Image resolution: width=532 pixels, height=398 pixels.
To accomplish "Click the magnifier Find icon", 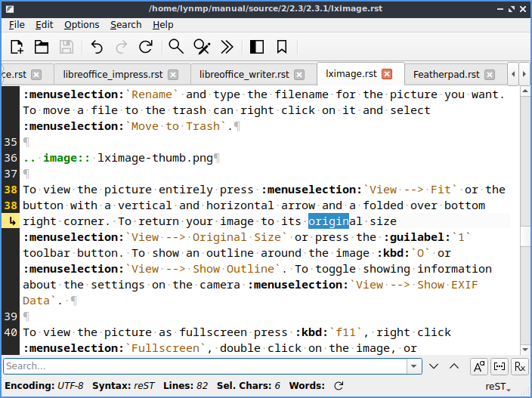I will (176, 47).
